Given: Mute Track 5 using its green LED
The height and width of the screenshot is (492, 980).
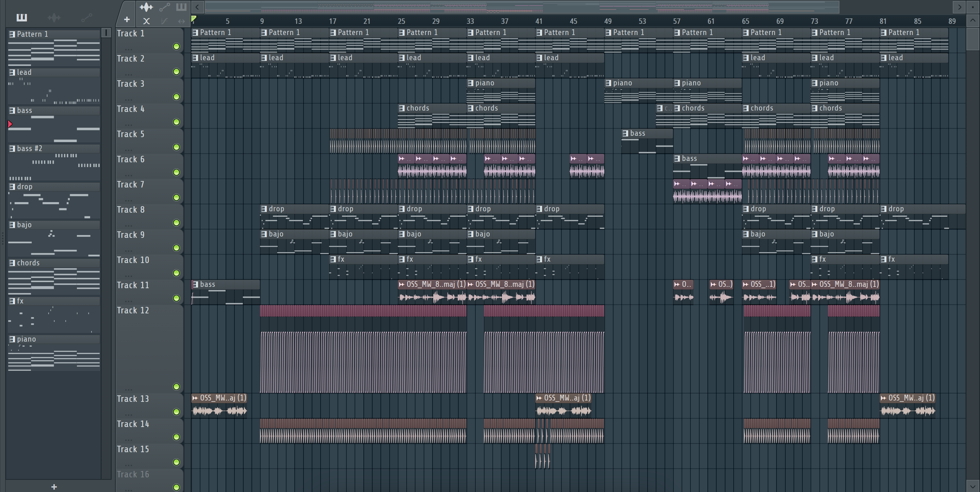Looking at the screenshot, I should point(177,147).
